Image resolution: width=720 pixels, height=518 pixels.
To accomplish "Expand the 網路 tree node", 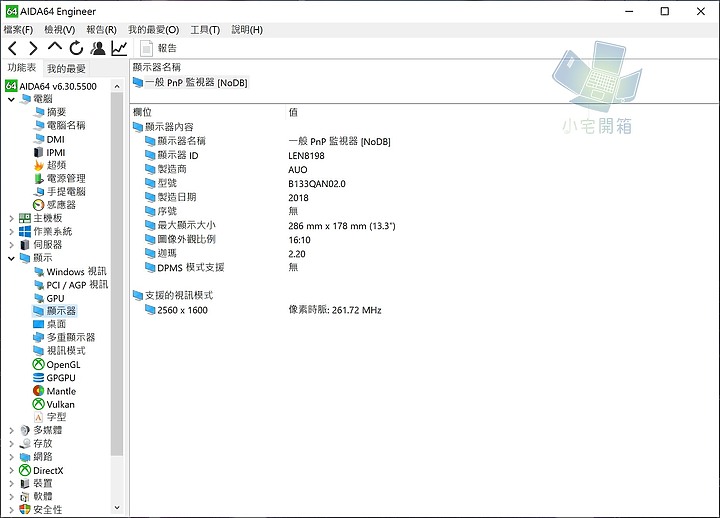I will 11,457.
